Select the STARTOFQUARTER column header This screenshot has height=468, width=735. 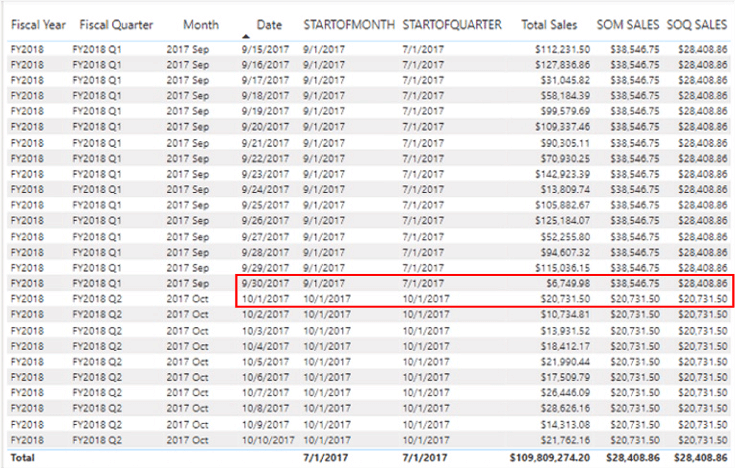[450, 24]
